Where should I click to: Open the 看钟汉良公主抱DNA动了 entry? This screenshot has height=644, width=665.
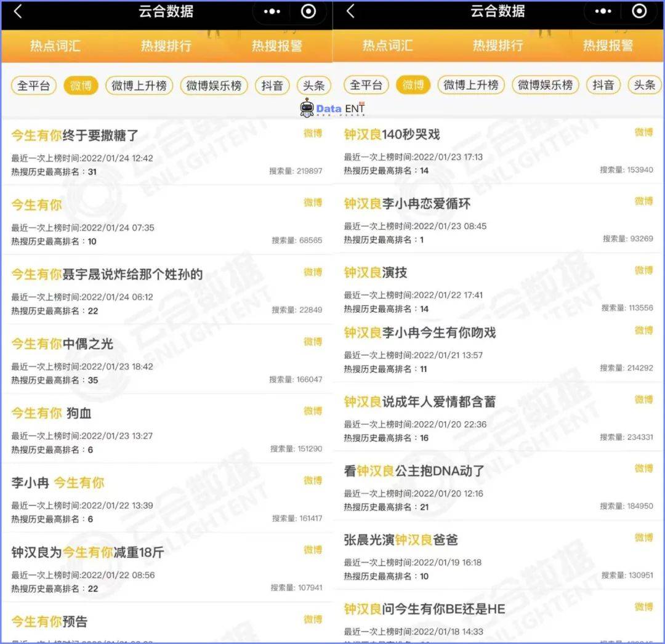pyautogui.click(x=414, y=471)
